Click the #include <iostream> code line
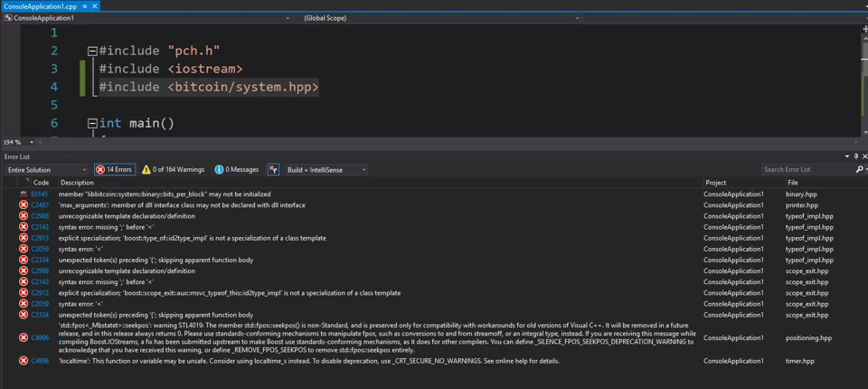Screen dimensions: 868x389 point(171,69)
